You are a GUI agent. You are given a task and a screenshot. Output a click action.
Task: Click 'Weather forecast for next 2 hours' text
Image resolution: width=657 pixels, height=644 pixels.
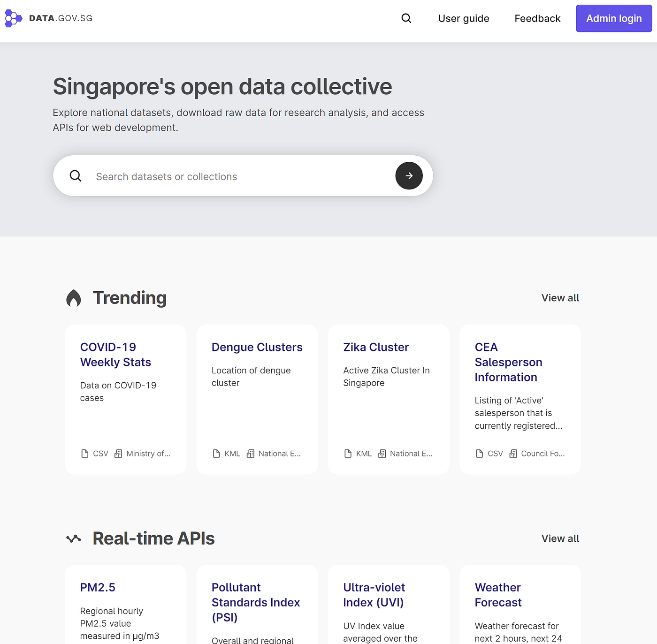(x=518, y=632)
